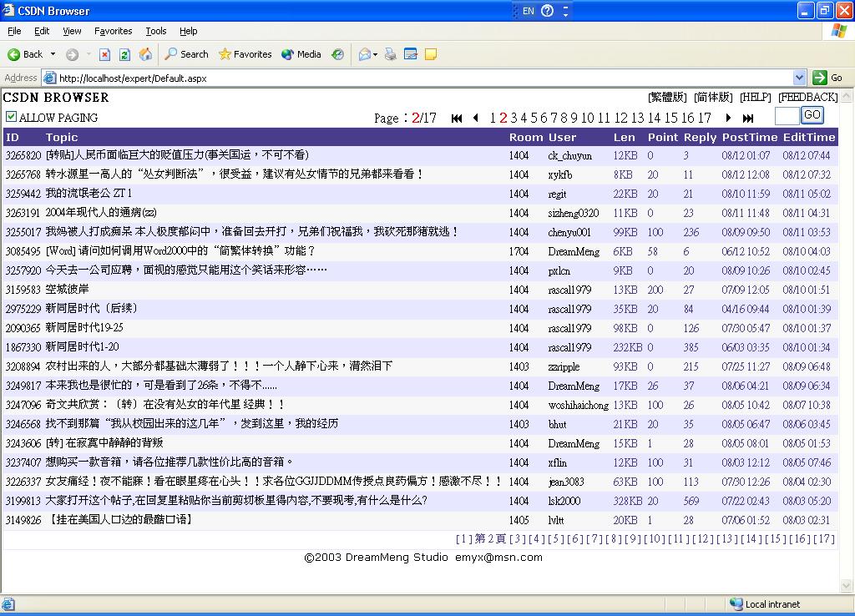Click the Reply column header
Screen dimensions: 855x616
click(x=701, y=138)
